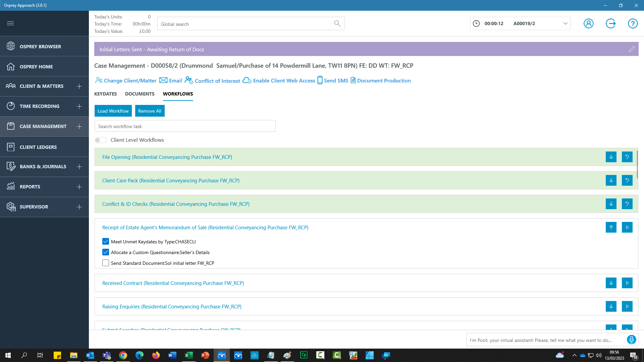Click the Search workflow task field

[185, 126]
